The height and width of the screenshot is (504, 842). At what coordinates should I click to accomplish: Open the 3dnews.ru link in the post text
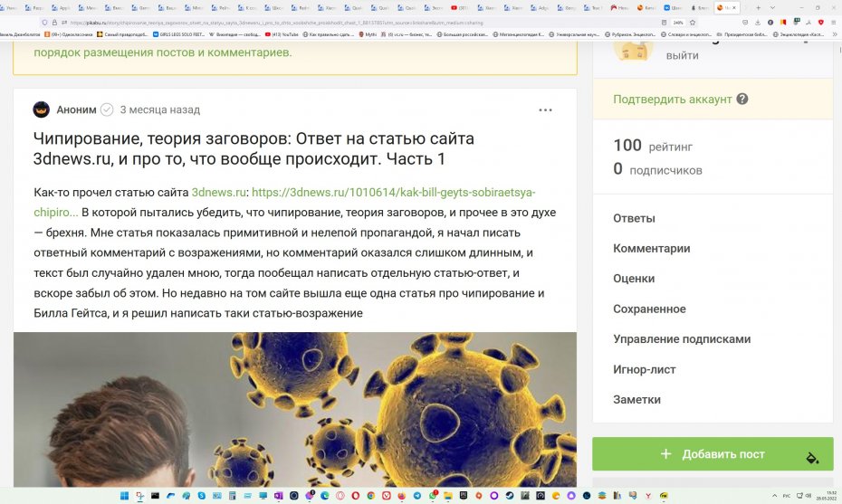coord(219,193)
